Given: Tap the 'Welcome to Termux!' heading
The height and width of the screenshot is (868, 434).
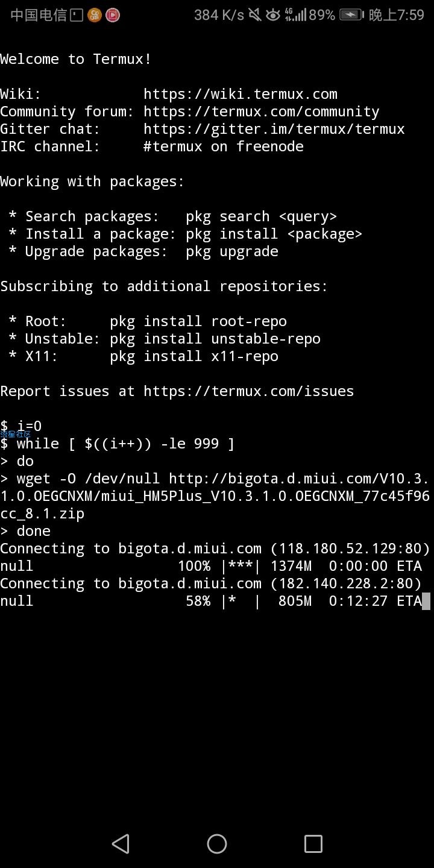Looking at the screenshot, I should pos(76,59).
